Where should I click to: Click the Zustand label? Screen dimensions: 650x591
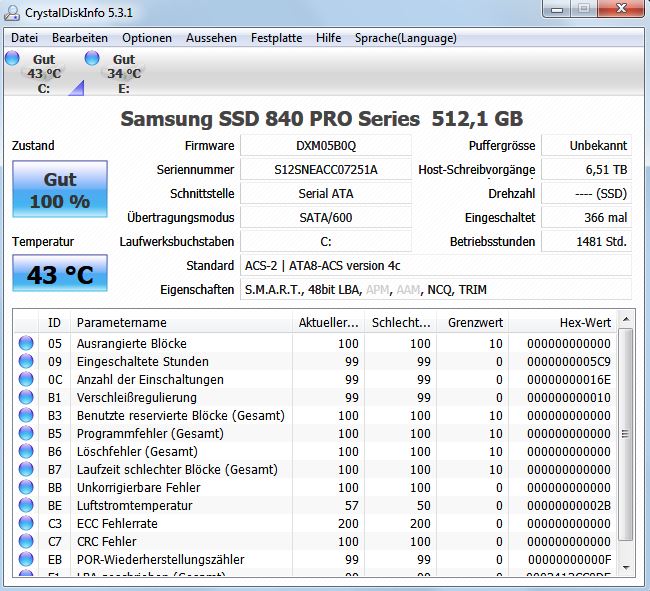33,145
